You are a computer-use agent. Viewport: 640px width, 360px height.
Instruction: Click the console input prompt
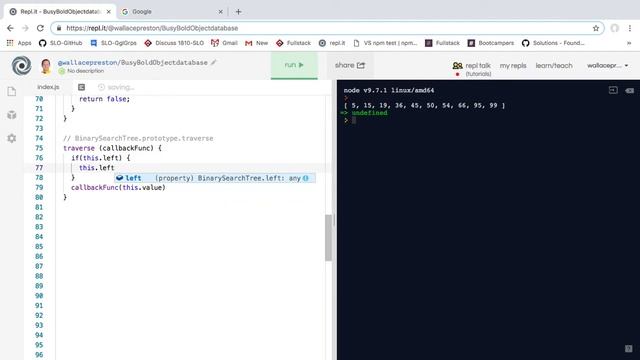click(353, 120)
